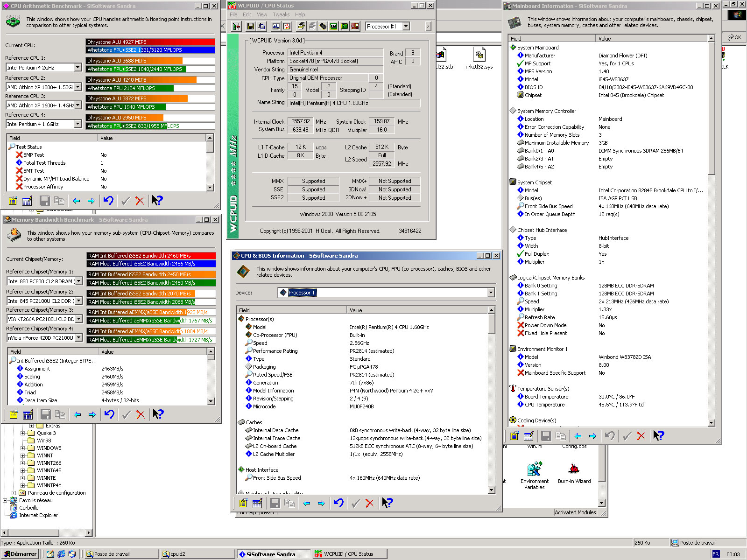
Task: Switch to cpuid2 in the taskbar
Action: coord(197,554)
